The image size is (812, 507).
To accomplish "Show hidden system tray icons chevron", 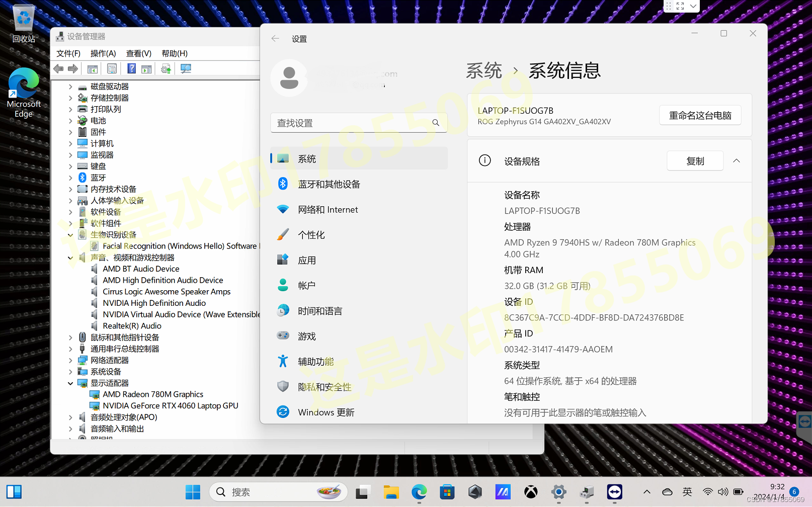I will (647, 492).
